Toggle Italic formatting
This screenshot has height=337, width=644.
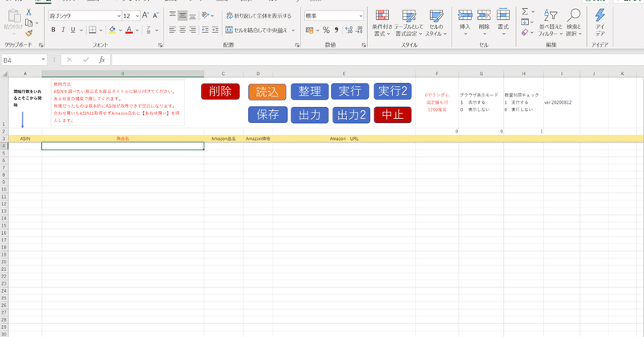coord(63,30)
